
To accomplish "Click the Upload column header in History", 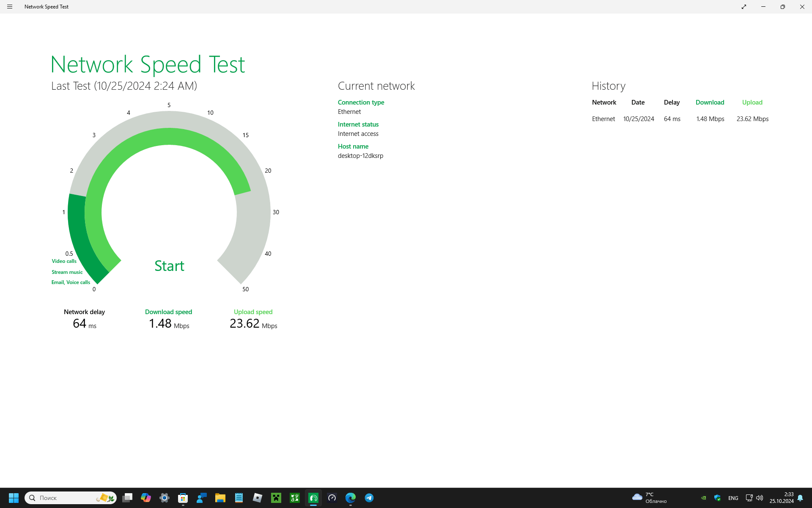I will point(752,102).
